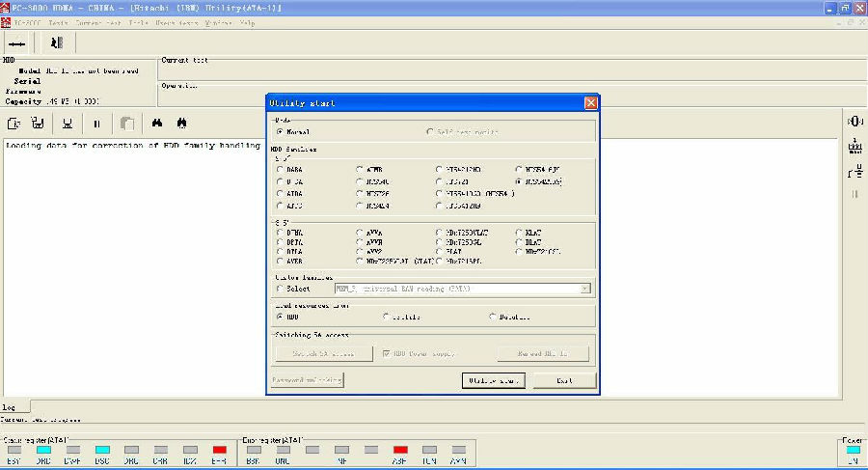The height and width of the screenshot is (470, 868).
Task: Click the port zero icon on right sidebar
Action: (854, 121)
